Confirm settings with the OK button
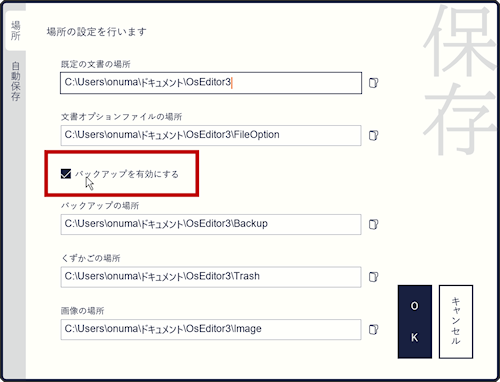Viewport: 500px width, 382px height. pyautogui.click(x=415, y=322)
